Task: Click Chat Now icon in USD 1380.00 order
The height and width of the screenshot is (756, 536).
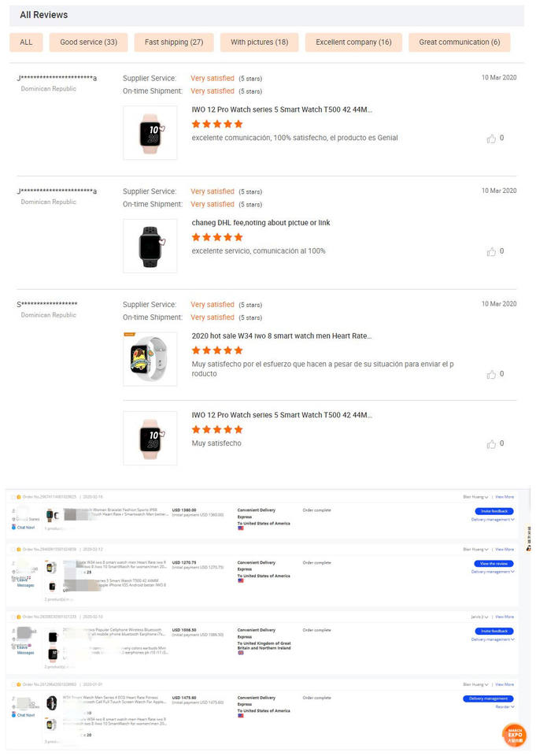Action: (x=14, y=528)
